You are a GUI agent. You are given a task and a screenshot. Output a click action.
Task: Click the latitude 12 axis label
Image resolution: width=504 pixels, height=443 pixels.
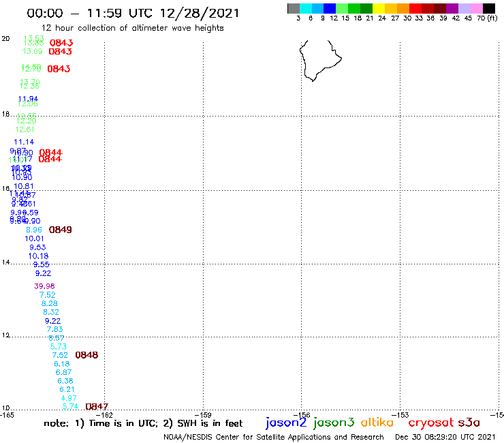pos(5,335)
